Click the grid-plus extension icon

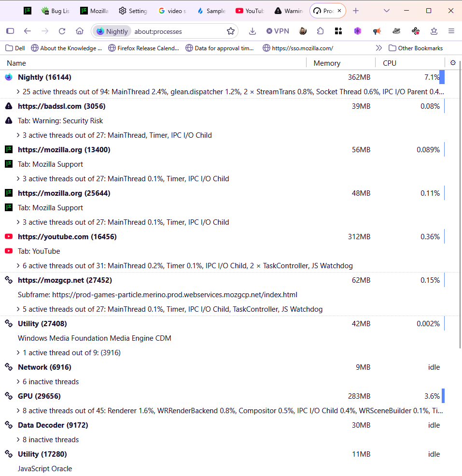(x=338, y=31)
